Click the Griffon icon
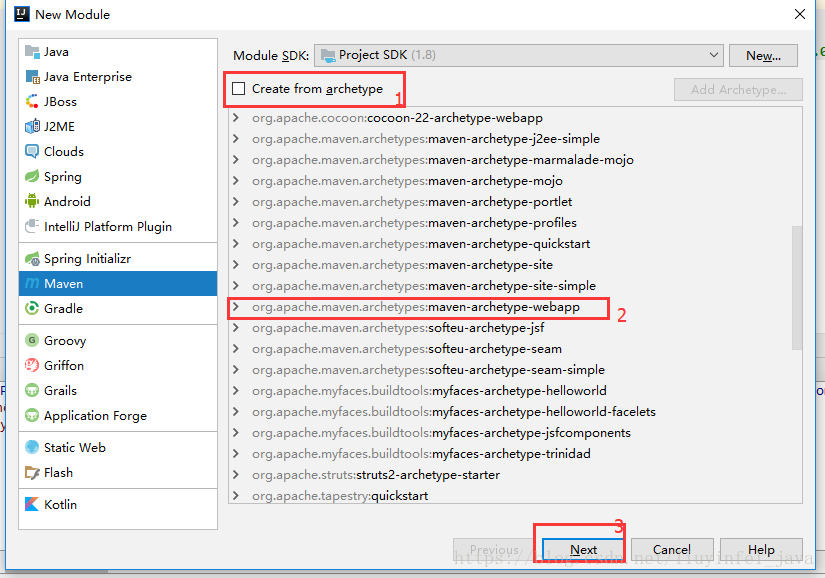 pyautogui.click(x=32, y=365)
